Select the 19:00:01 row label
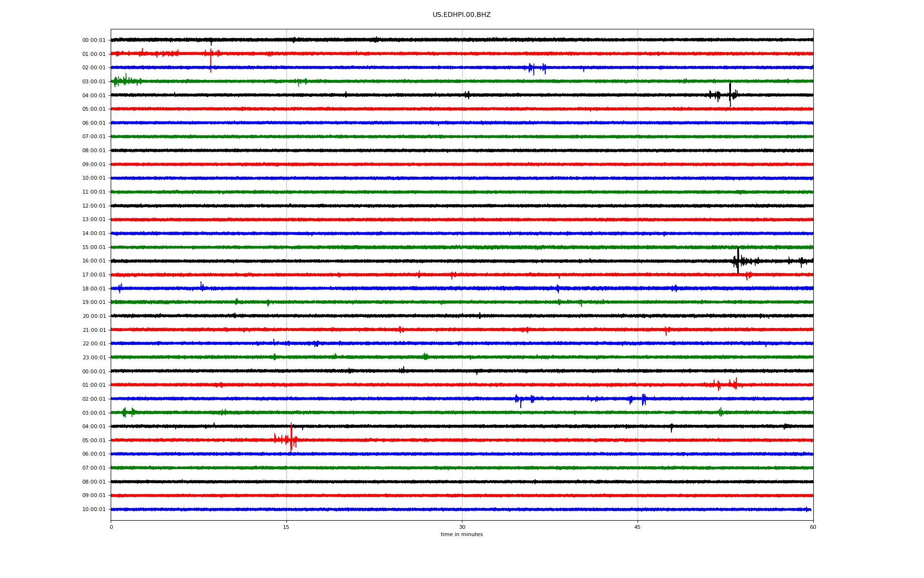 point(94,302)
